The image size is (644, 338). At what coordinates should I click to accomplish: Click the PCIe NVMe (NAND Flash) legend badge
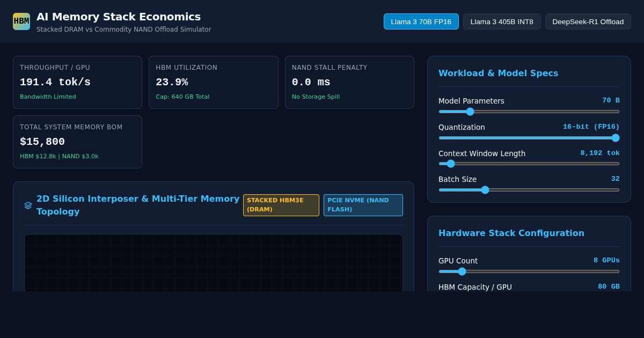pyautogui.click(x=363, y=205)
